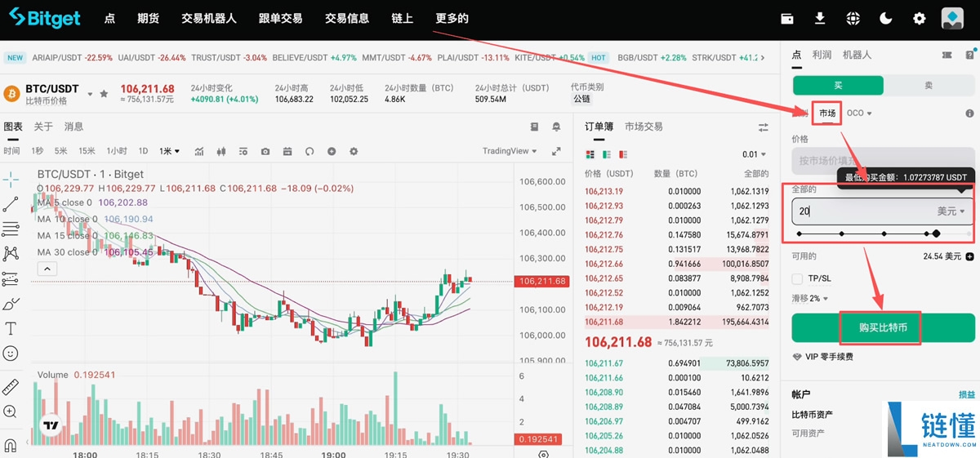Switch to the 机器人 order panel tab
This screenshot has height=458, width=980.
pyautogui.click(x=857, y=55)
